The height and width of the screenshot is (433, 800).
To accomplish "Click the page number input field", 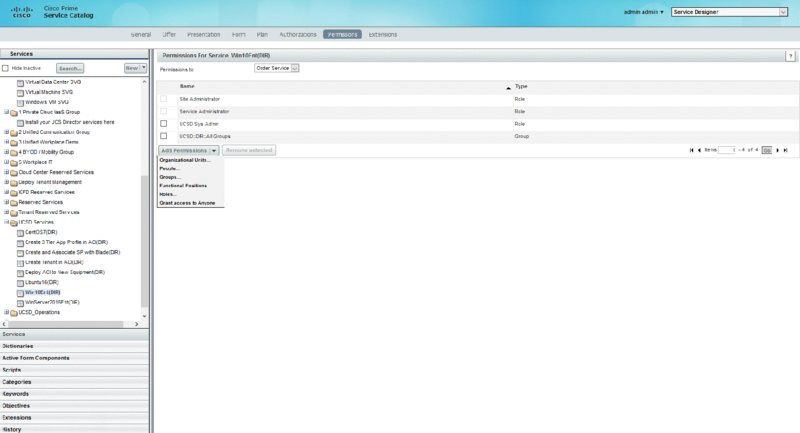I will [x=727, y=150].
